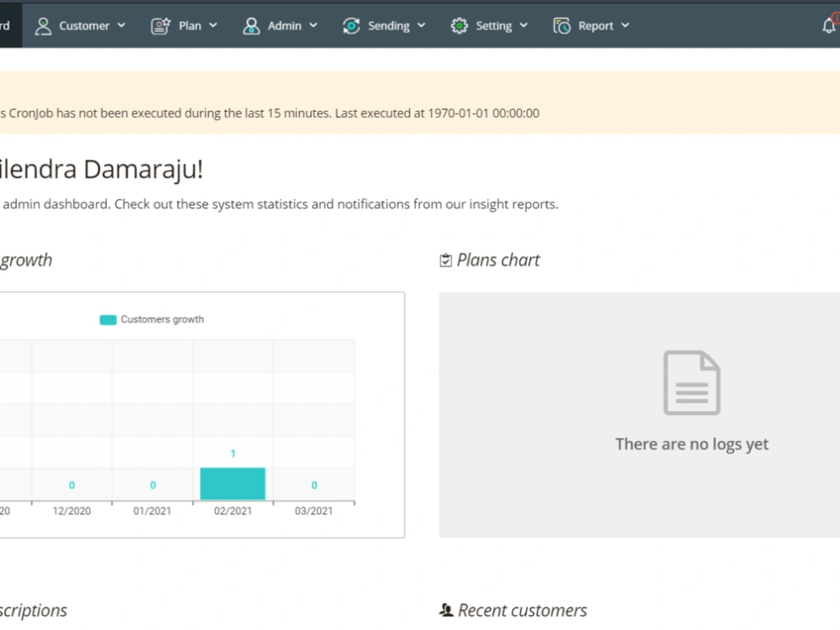Expand the Customer dropdown chevron

point(122,25)
